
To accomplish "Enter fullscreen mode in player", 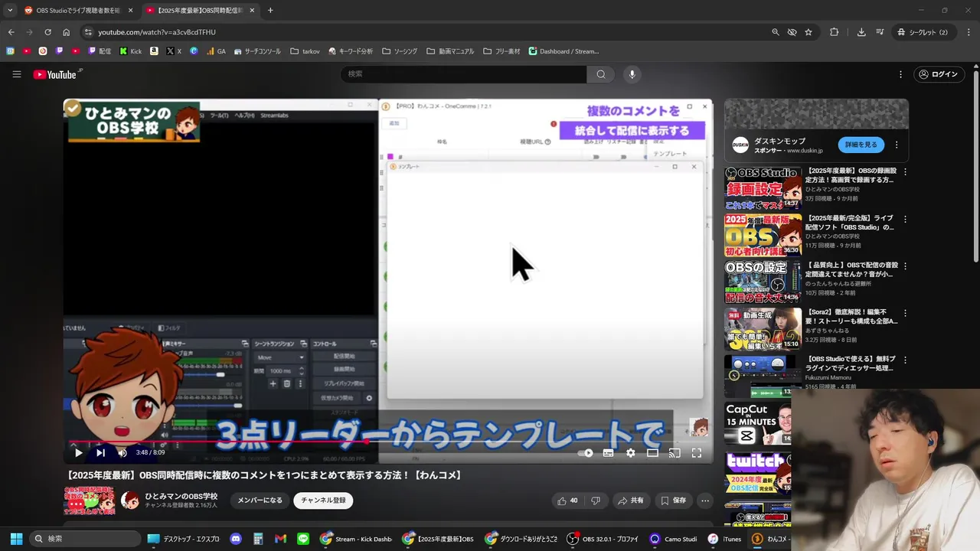I will point(697,452).
